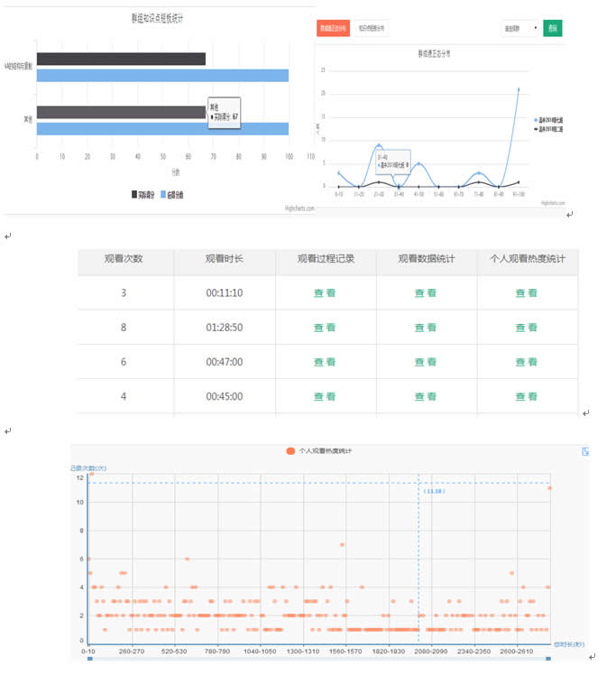The image size is (616, 675).
Task: Open 个人观看热度统计 查看 in the 01:28:50 row
Action: point(527,328)
